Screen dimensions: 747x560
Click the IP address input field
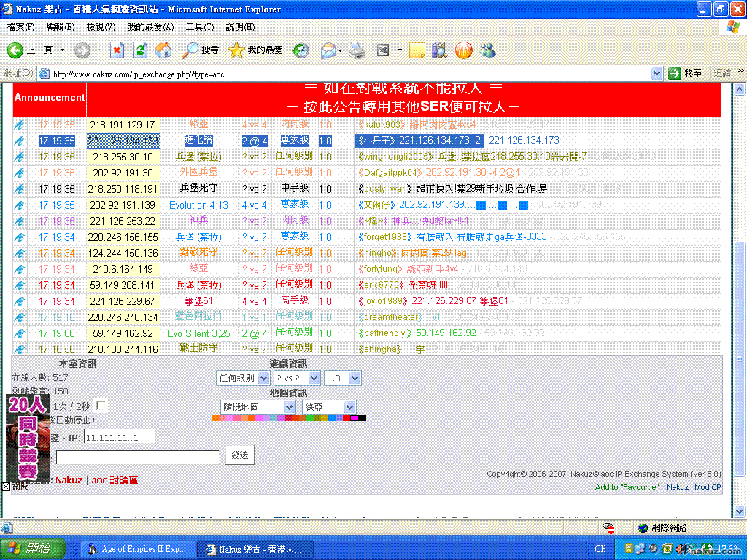(x=120, y=437)
